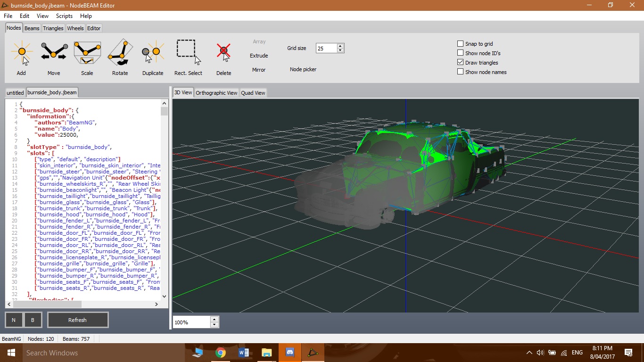This screenshot has width=644, height=362.
Task: Click the Refresh button
Action: point(77,320)
